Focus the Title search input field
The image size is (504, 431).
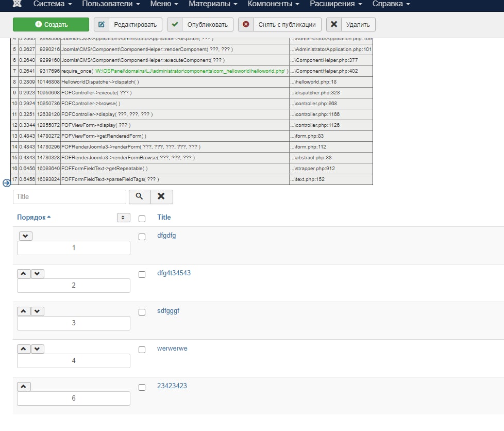[70, 197]
